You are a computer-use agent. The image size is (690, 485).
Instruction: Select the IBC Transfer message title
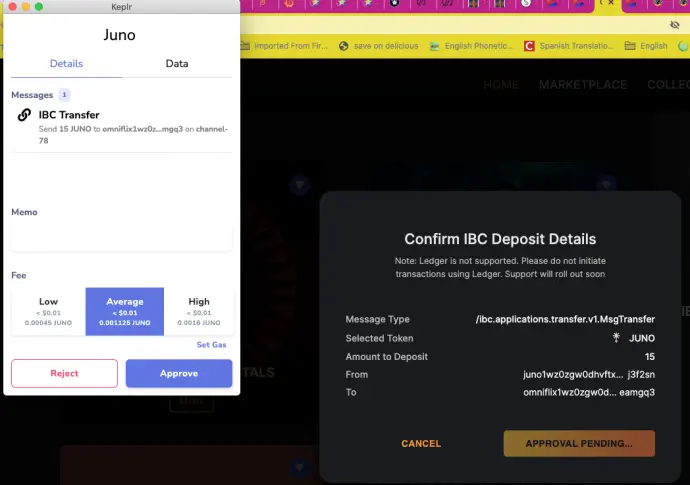[x=69, y=115]
